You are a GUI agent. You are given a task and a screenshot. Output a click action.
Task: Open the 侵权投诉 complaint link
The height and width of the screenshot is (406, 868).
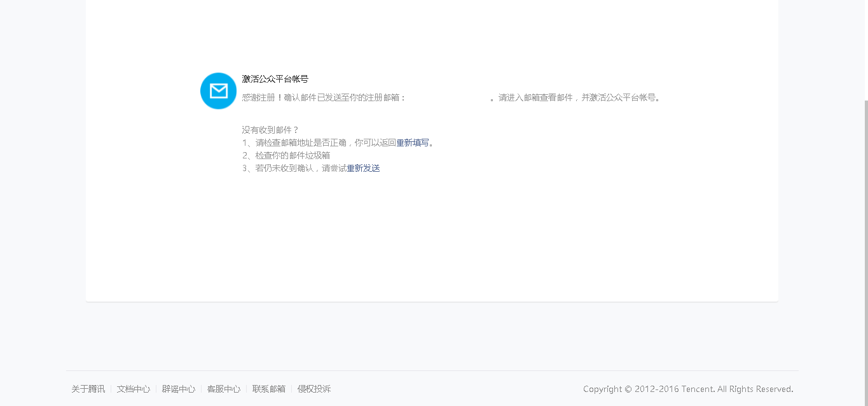(x=314, y=389)
